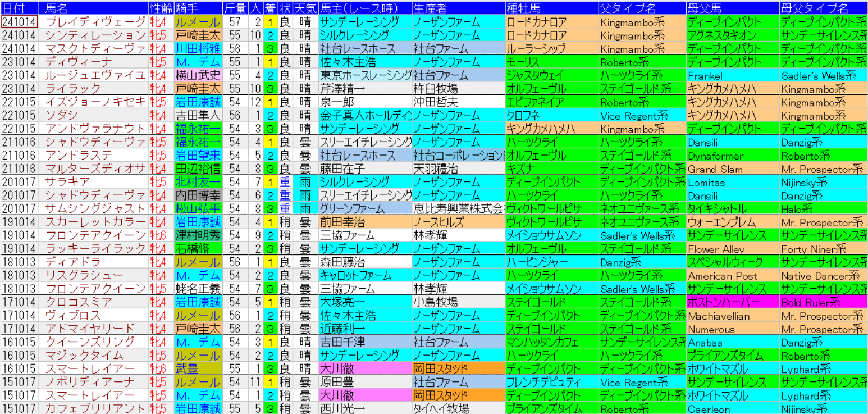Click jockey cell 吉田隼人
This screenshot has height=414, width=868.
click(198, 116)
